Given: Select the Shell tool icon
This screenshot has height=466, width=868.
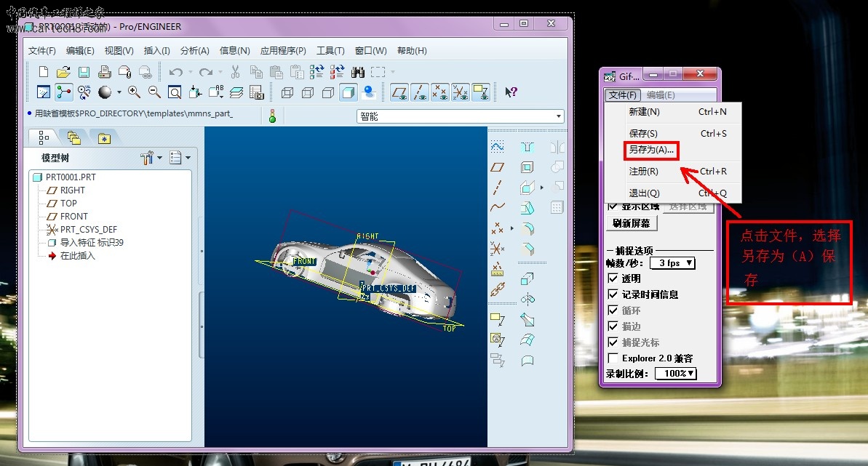Looking at the screenshot, I should tap(527, 167).
